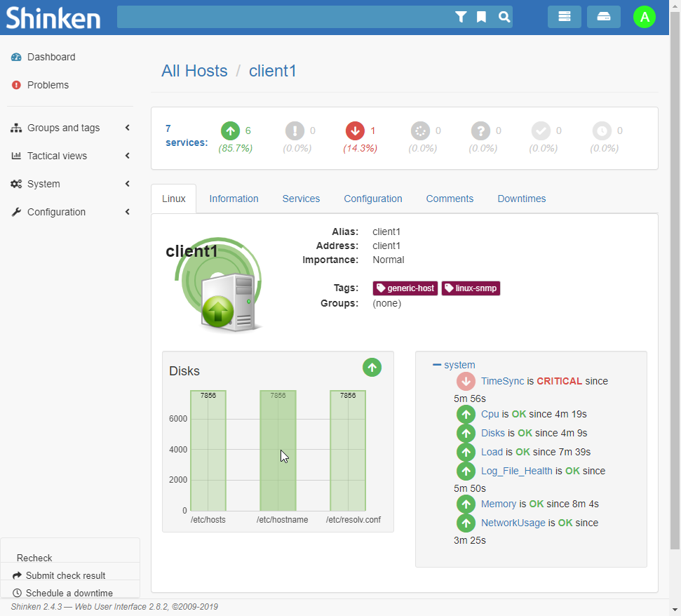
Task: Switch to the Linux tab
Action: [x=174, y=199]
